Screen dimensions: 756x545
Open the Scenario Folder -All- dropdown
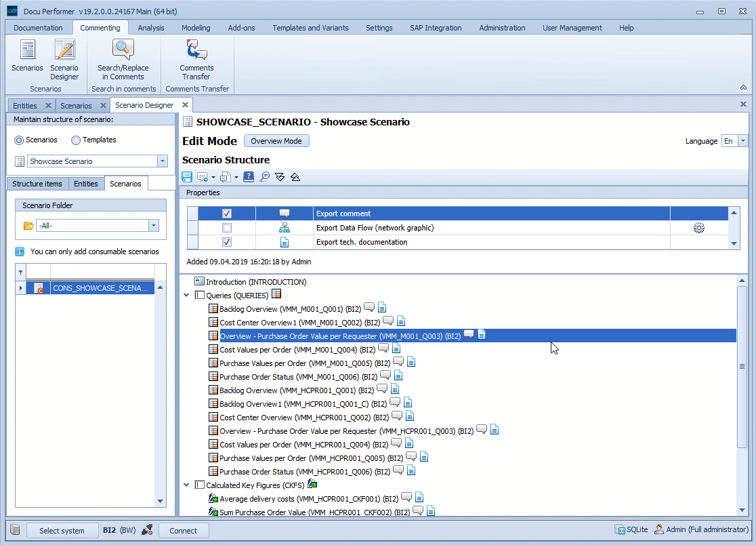[x=154, y=226]
